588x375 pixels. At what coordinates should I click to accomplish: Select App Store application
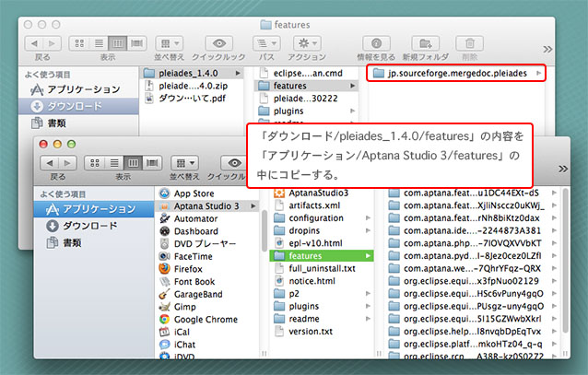click(207, 193)
